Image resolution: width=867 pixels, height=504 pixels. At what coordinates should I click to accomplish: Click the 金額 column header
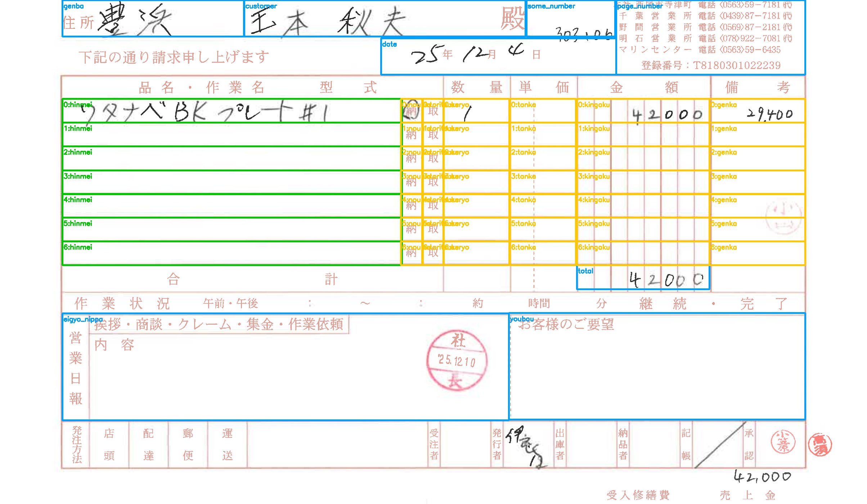(x=644, y=87)
